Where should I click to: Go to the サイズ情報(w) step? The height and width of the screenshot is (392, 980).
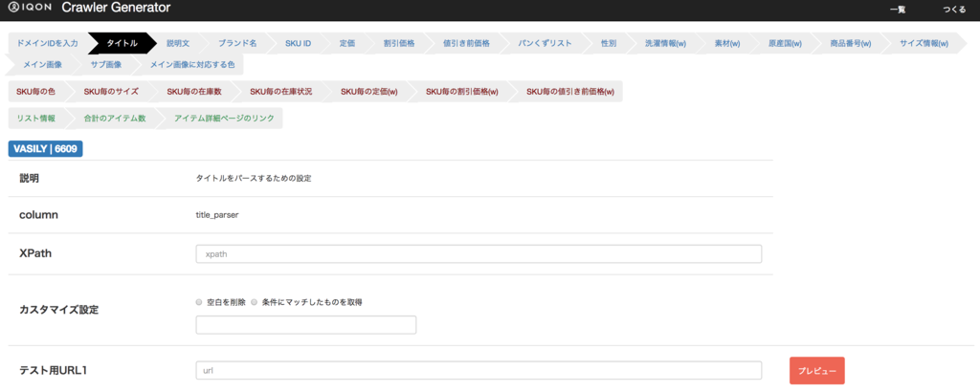click(924, 44)
